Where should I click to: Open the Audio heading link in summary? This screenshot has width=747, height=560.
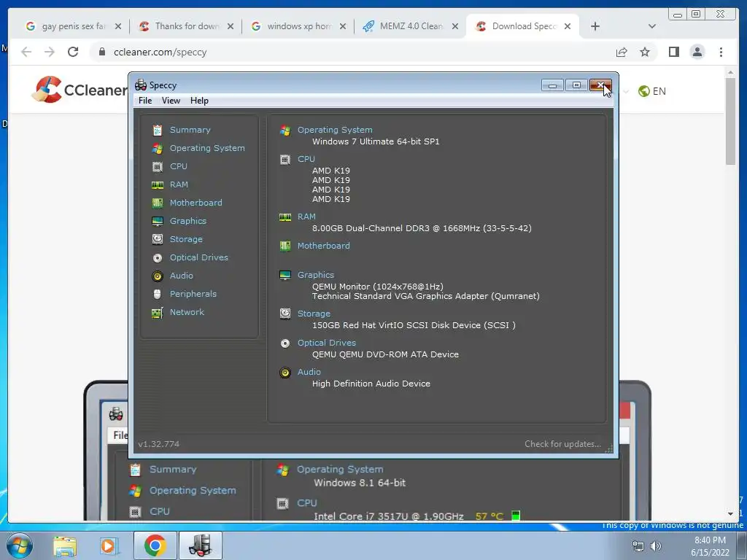point(309,371)
